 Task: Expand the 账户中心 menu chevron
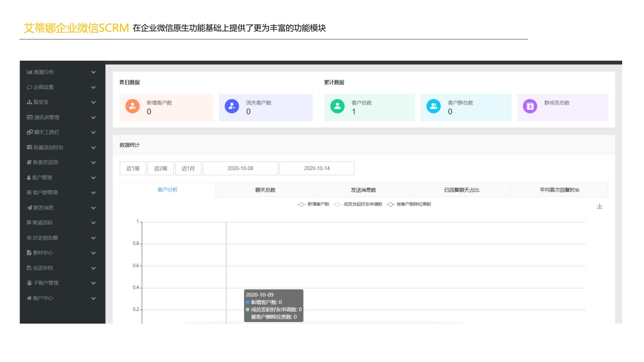(93, 298)
